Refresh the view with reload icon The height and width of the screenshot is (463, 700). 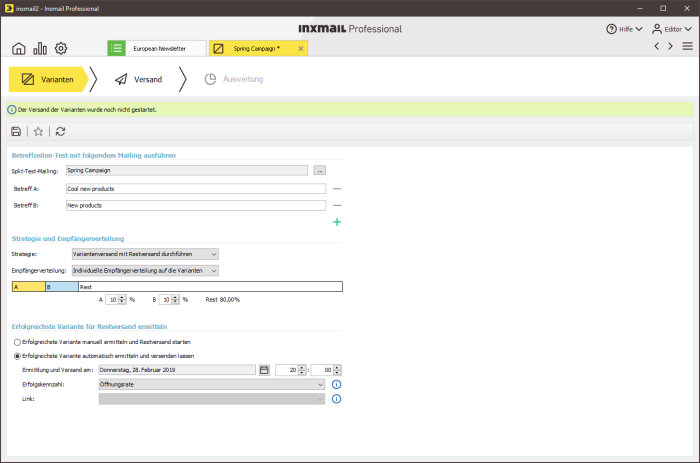[60, 131]
